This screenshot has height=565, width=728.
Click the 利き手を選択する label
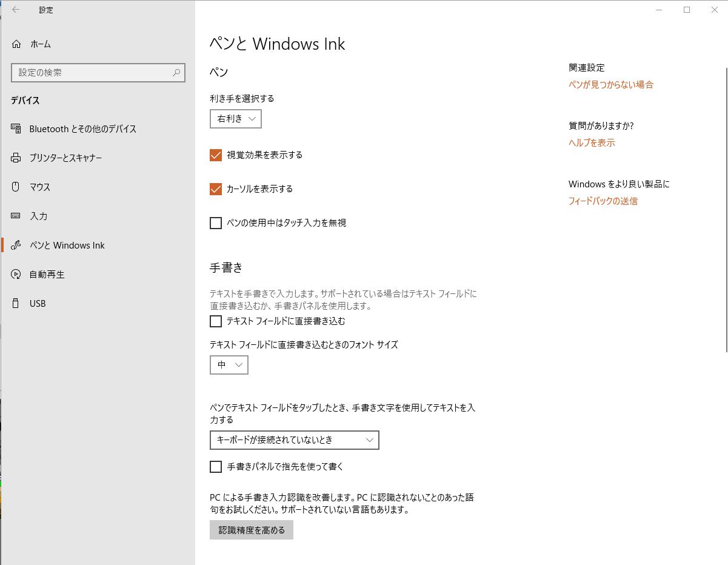point(242,98)
